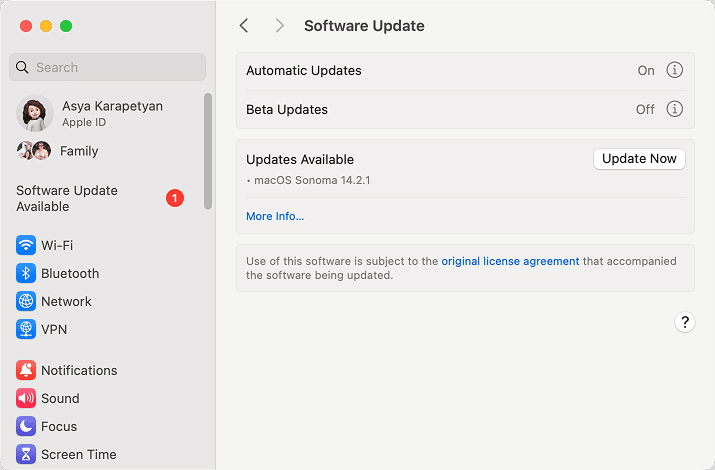Click the Search field in sidebar

coord(108,67)
